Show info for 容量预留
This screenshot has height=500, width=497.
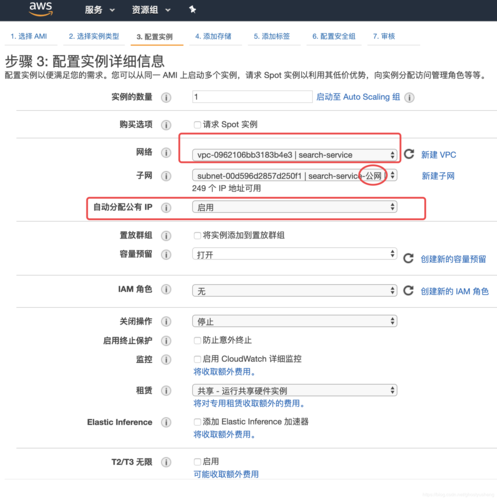[166, 255]
